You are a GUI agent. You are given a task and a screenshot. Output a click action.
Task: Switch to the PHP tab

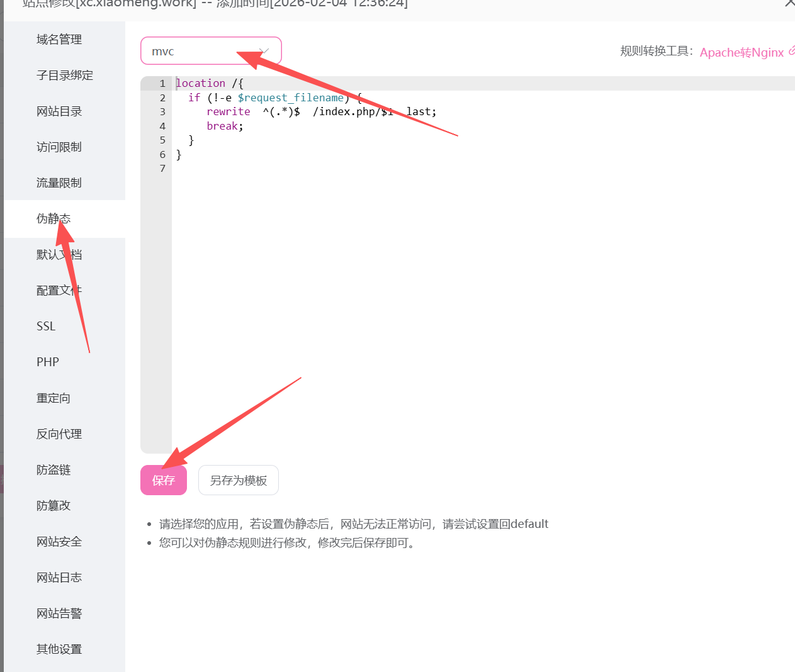tap(48, 362)
